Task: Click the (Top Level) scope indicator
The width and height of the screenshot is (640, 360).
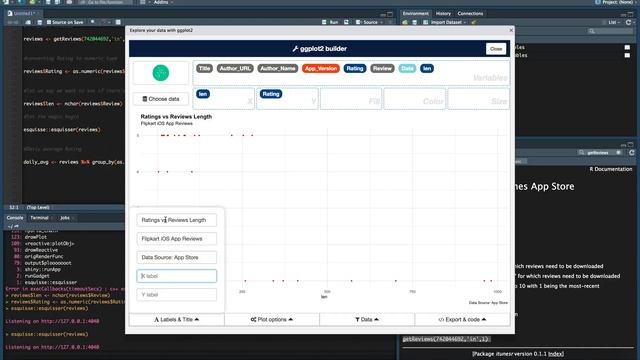Action: pyautogui.click(x=38, y=207)
